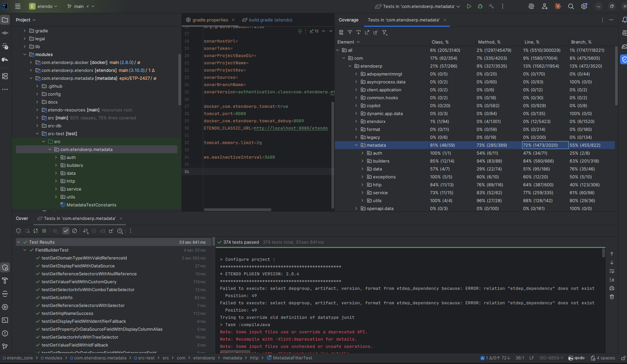Image resolution: width=627 pixels, height=364 pixels.
Task: Build the project with the hammer icon
Action: point(491,6)
